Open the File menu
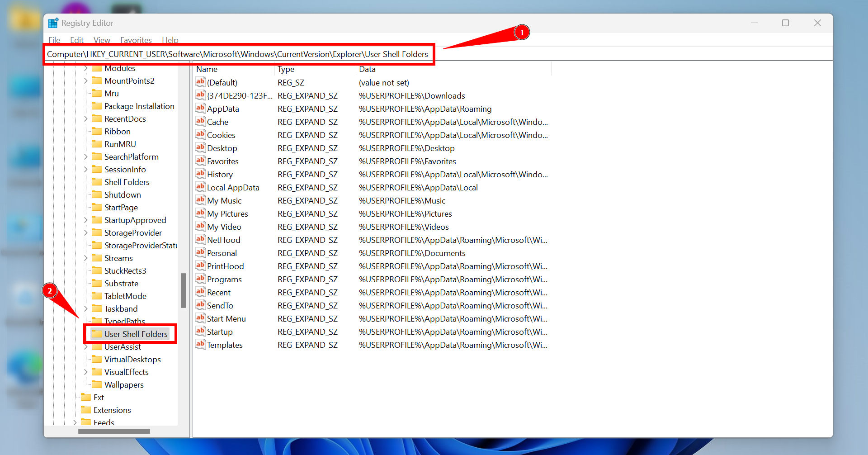This screenshot has width=868, height=455. click(54, 40)
